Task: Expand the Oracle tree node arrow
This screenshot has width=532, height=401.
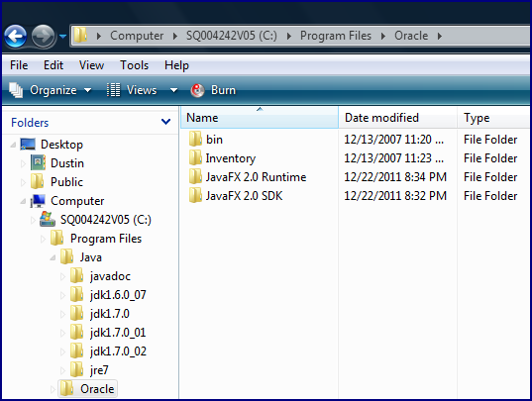Action: coord(53,389)
